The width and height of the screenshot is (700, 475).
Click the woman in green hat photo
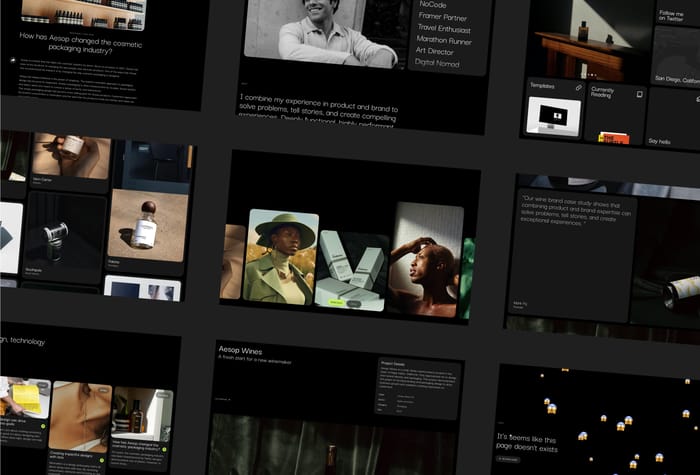tap(281, 257)
